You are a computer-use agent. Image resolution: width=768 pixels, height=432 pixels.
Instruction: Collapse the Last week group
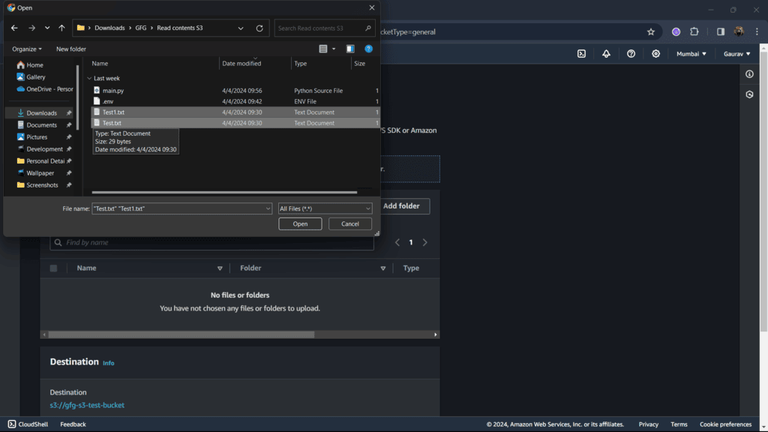point(89,78)
